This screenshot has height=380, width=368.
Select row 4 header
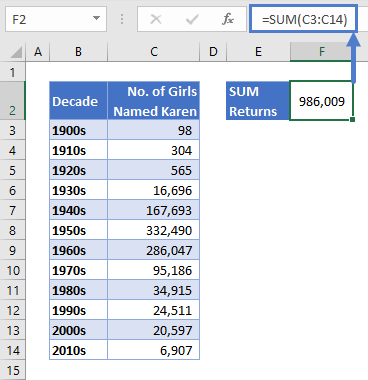(13, 150)
